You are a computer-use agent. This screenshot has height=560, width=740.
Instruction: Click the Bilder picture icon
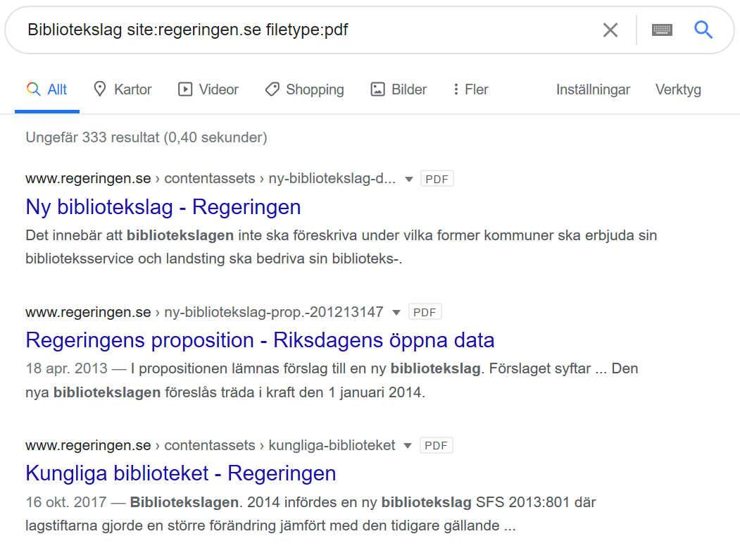(x=377, y=89)
